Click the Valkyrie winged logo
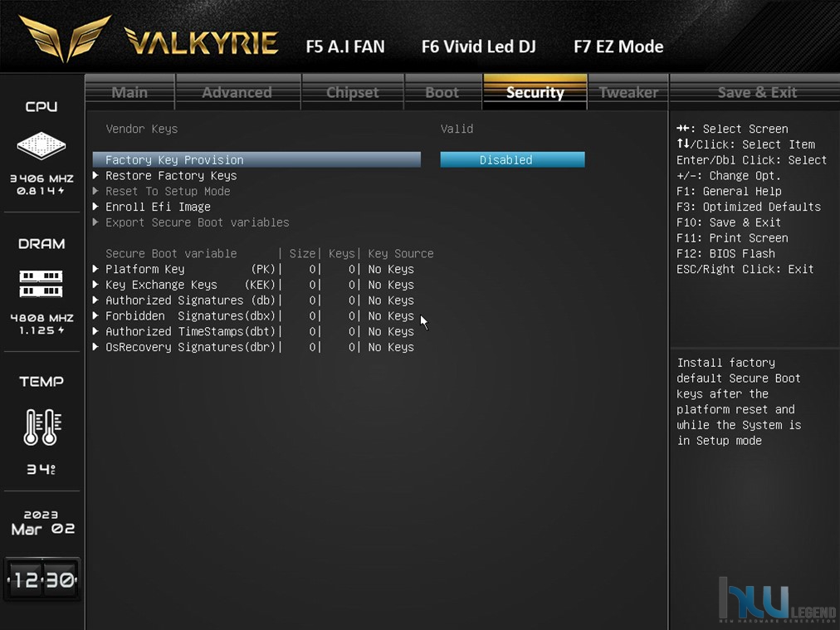The image size is (840, 630). [65, 38]
